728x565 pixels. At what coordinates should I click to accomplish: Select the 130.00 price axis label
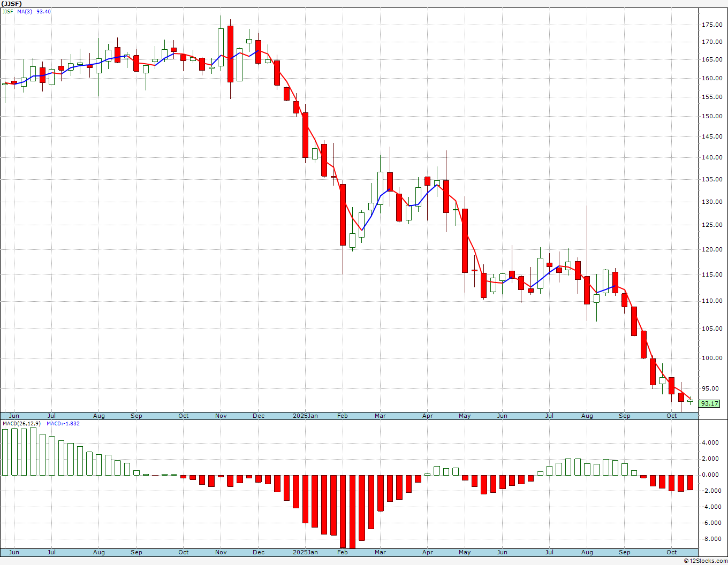(712, 202)
